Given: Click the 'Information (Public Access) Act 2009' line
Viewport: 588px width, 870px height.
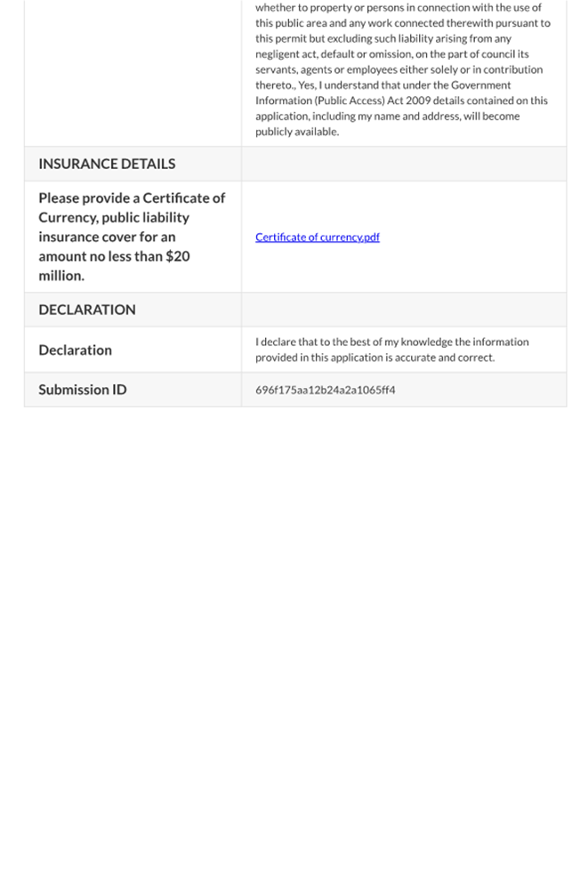Looking at the screenshot, I should point(401,101).
